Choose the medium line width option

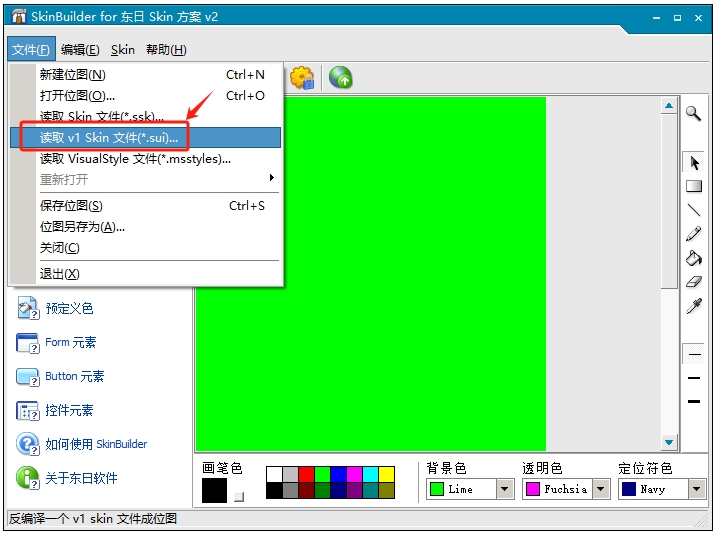(x=694, y=378)
